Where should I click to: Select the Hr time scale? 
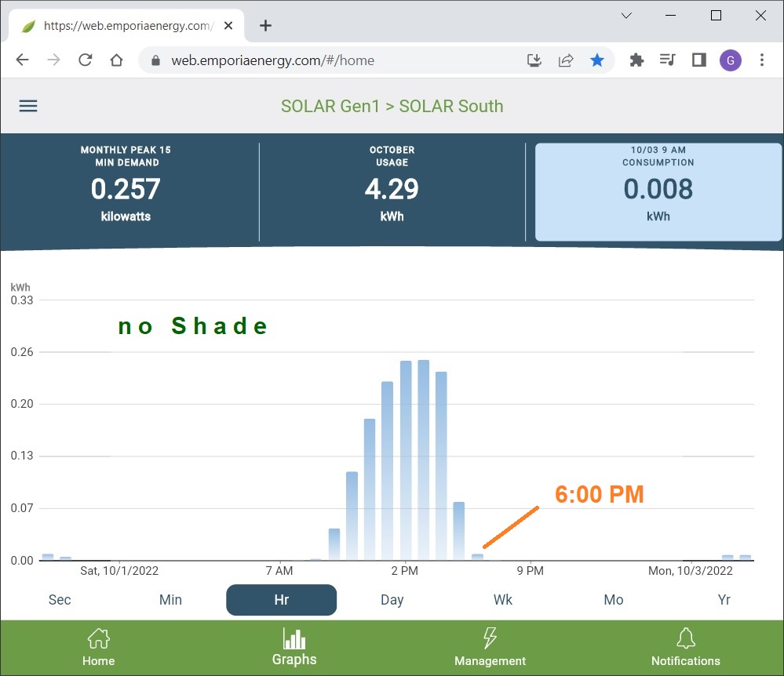pyautogui.click(x=281, y=600)
